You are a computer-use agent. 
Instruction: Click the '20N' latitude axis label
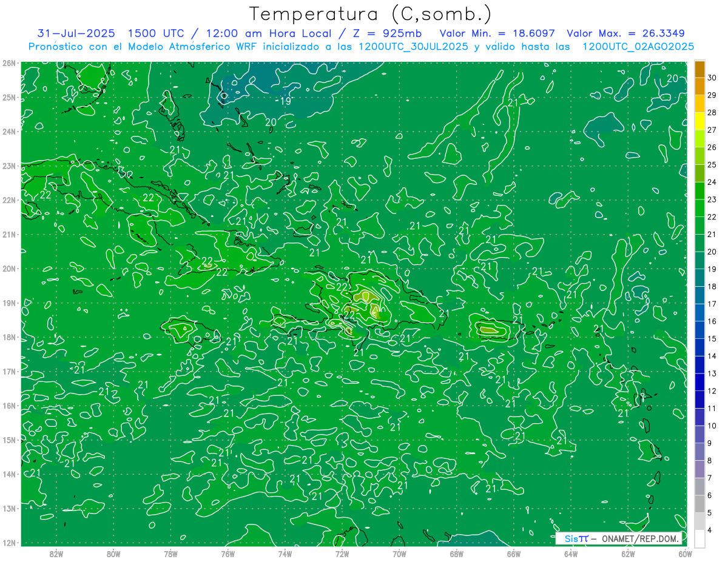point(8,269)
